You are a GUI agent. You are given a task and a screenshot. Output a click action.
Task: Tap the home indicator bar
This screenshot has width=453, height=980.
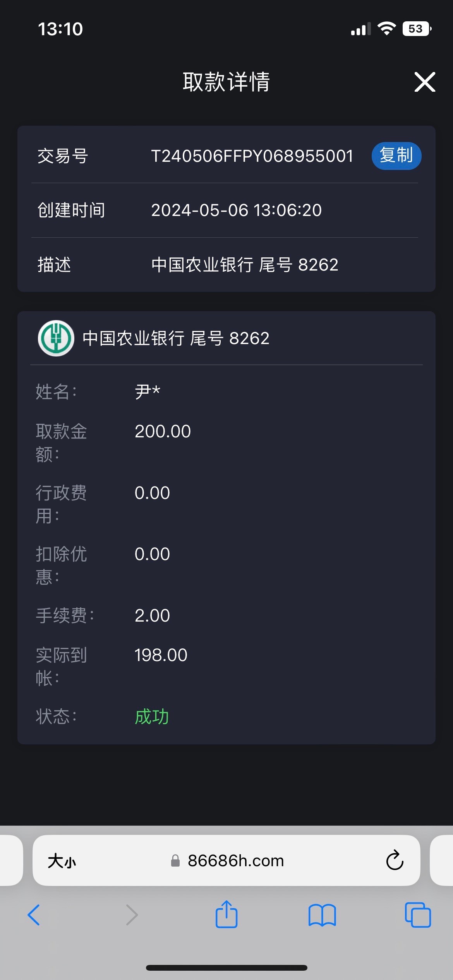(226, 968)
